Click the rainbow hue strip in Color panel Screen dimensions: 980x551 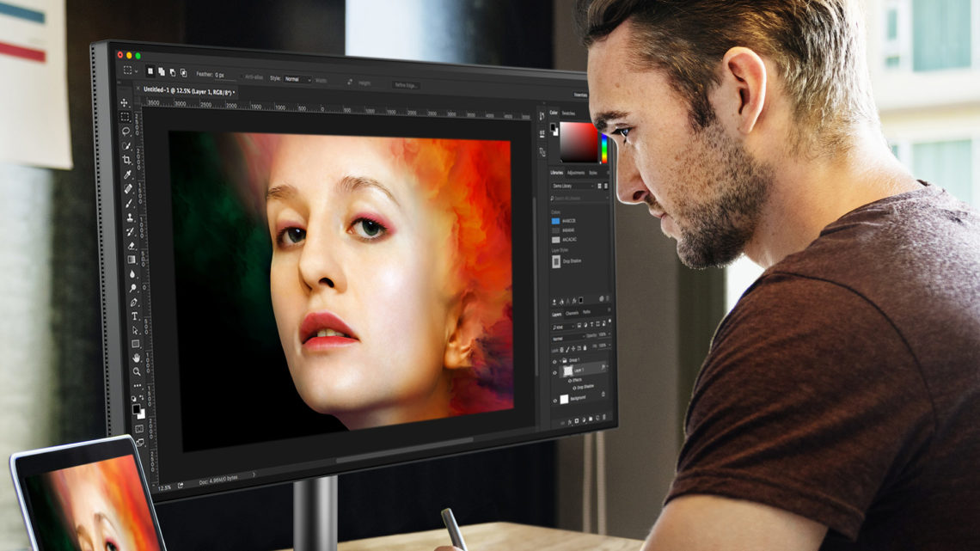(x=603, y=146)
